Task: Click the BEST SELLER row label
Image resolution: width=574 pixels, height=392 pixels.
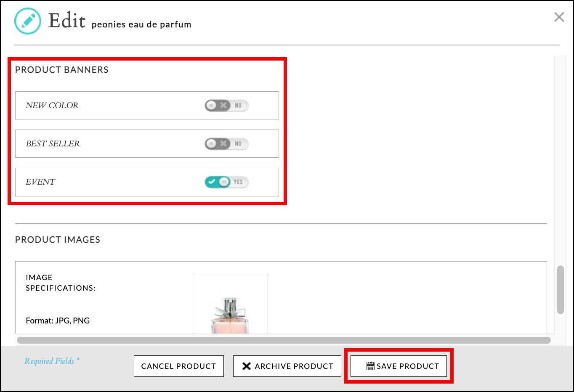Action: (53, 144)
